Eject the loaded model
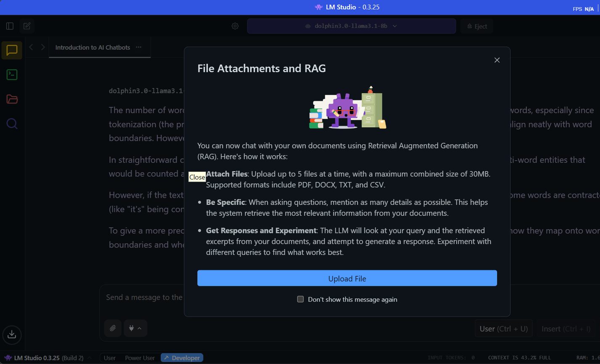Screen dimensions: 600x364 click(x=476, y=26)
